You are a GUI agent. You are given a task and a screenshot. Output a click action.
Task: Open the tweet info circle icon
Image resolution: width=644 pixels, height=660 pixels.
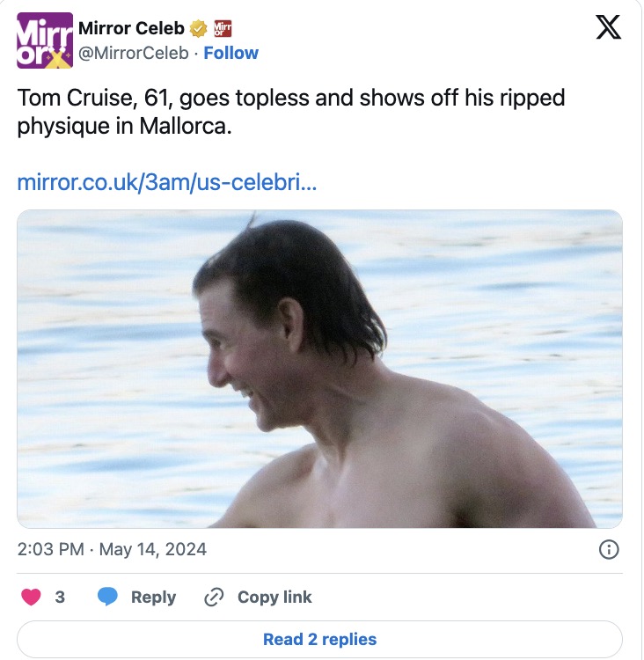pos(608,550)
